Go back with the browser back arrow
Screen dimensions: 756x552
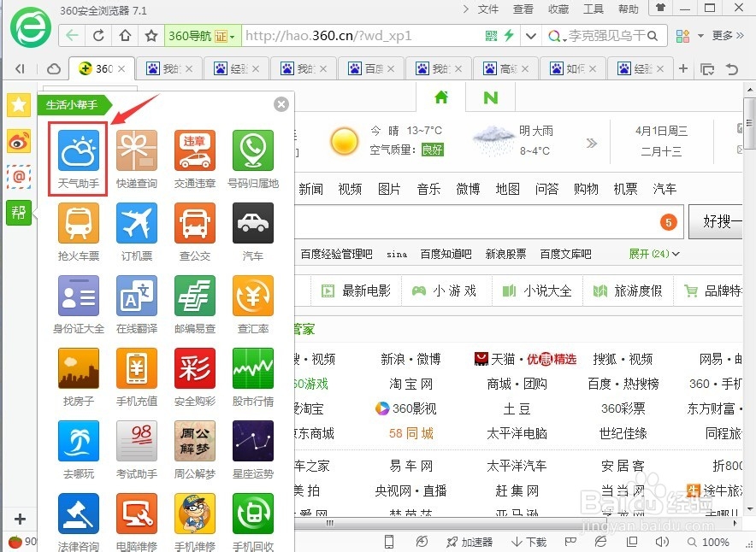(x=73, y=36)
